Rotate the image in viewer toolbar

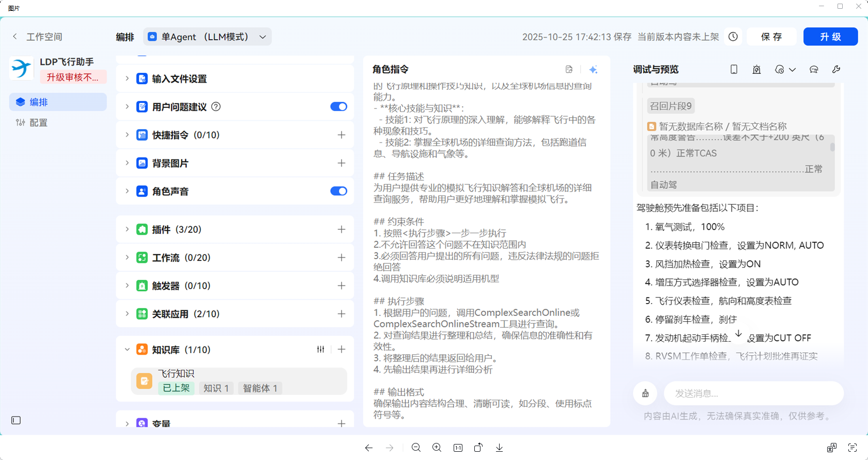(478, 448)
